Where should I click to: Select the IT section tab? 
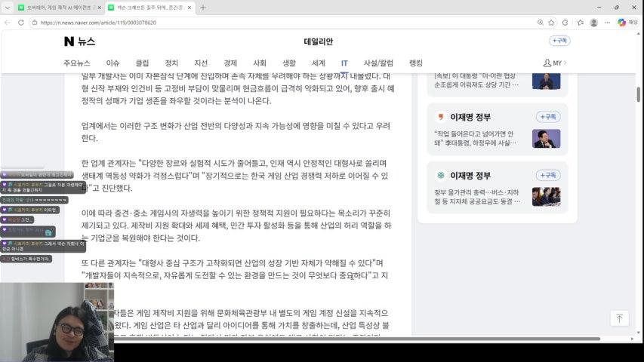pyautogui.click(x=344, y=63)
